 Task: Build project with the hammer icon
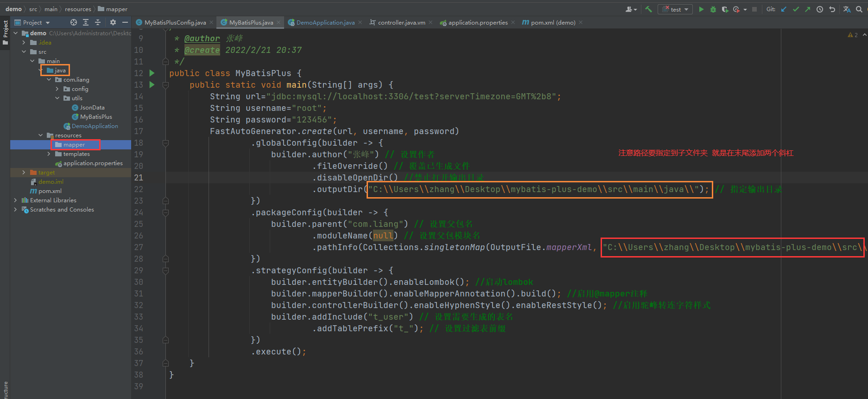[648, 9]
